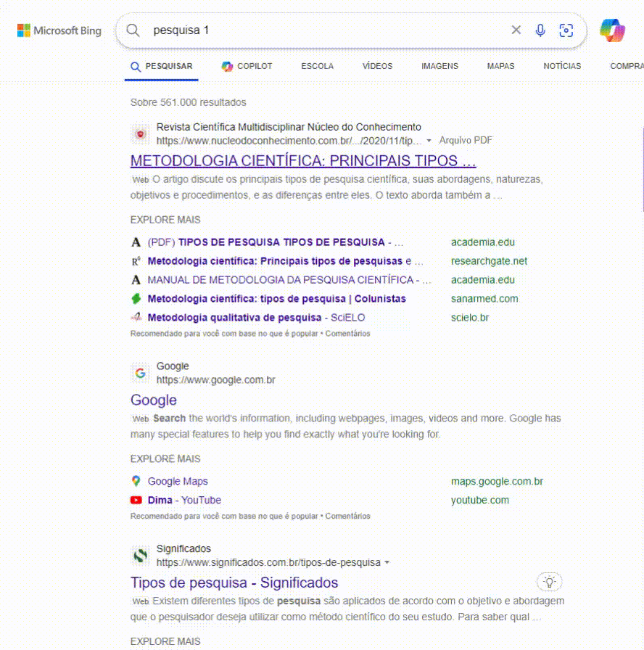Click youtube.com domain text

(480, 500)
